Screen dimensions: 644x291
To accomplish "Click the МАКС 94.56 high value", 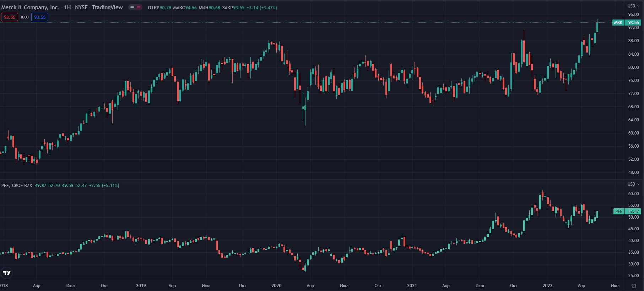I will 185,7.
